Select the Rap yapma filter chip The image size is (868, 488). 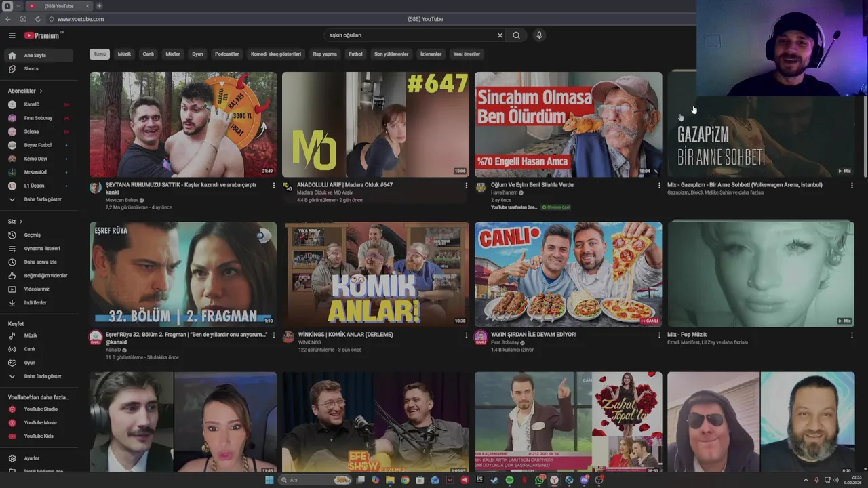click(x=325, y=54)
